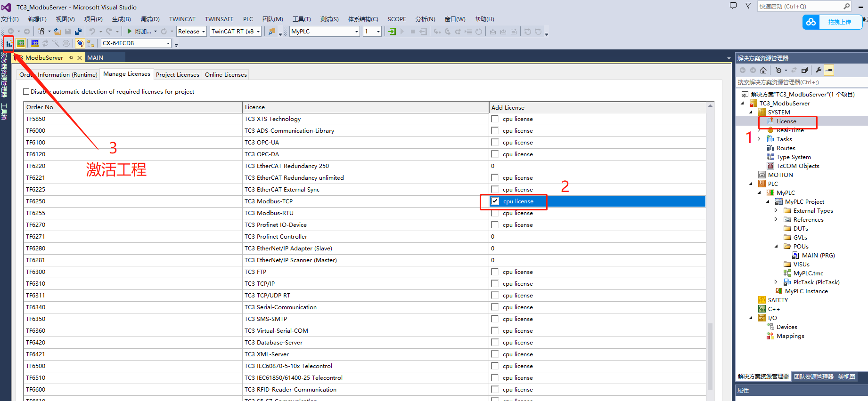Viewport: 868px width, 401px height.
Task: Click the Collapse All icon in Solution Explorer
Action: point(804,70)
